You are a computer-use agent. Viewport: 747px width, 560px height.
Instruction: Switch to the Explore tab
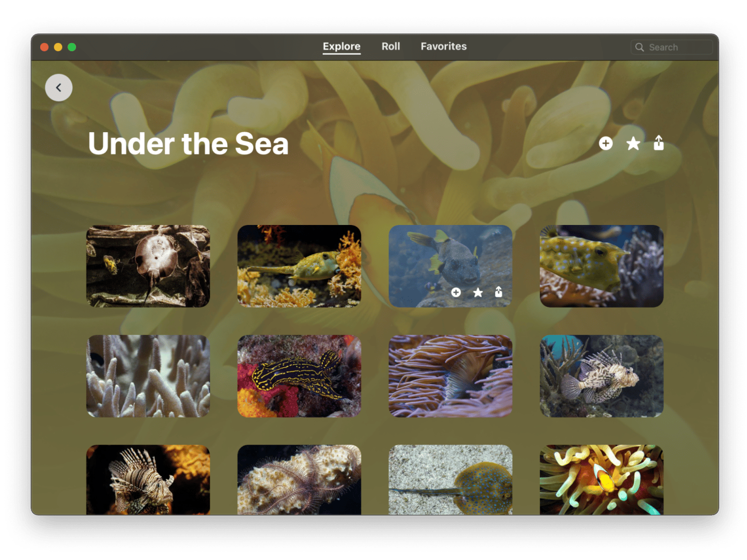(x=341, y=46)
